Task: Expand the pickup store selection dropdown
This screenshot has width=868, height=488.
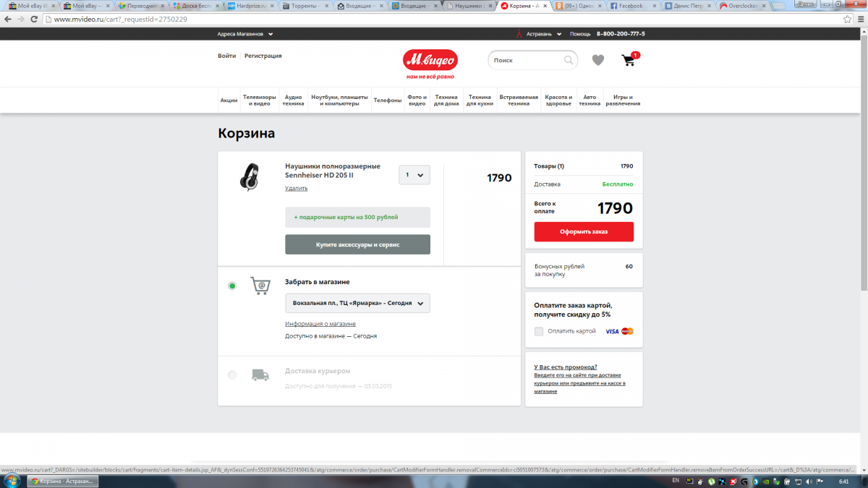Action: click(x=357, y=303)
